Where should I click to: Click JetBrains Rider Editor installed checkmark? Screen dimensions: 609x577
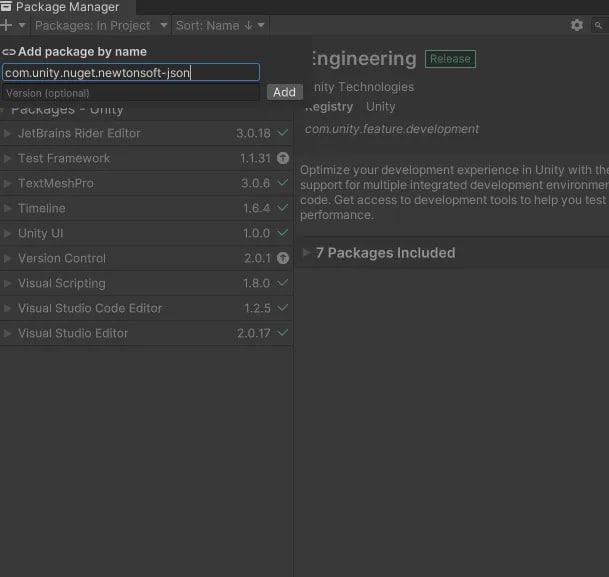click(283, 133)
